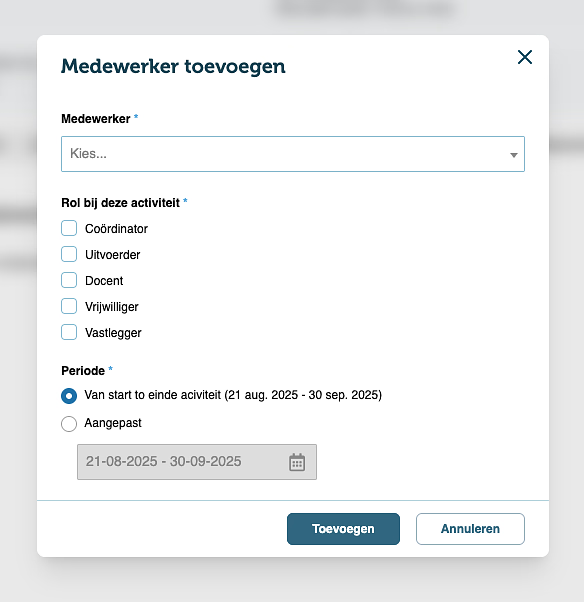Select the Vrijwilliger role checkbox
This screenshot has width=584, height=602.
coord(69,306)
